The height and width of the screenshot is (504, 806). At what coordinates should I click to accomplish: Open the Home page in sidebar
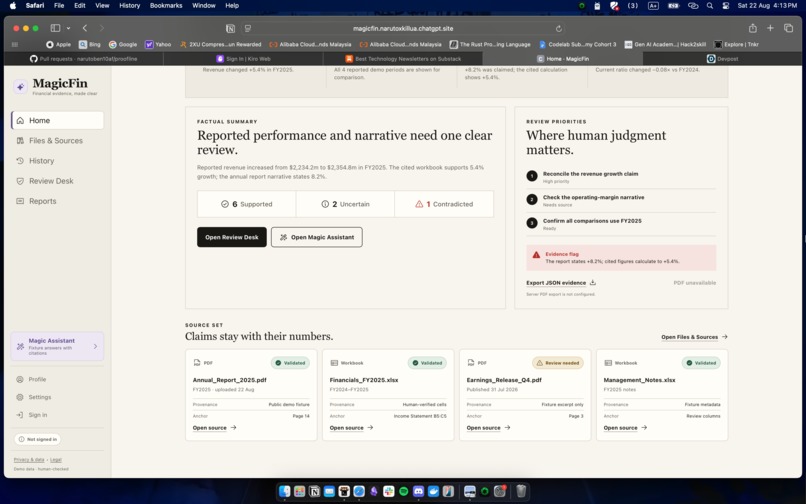[x=57, y=120]
